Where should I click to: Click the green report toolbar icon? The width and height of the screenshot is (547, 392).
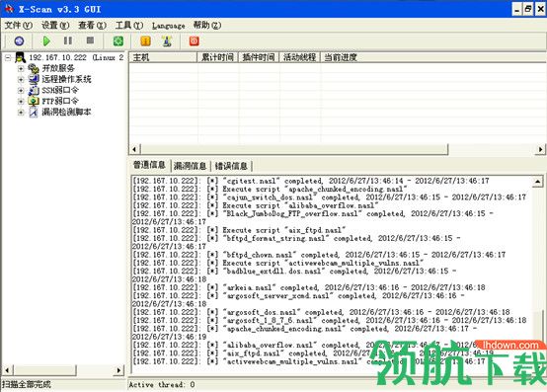tap(118, 41)
